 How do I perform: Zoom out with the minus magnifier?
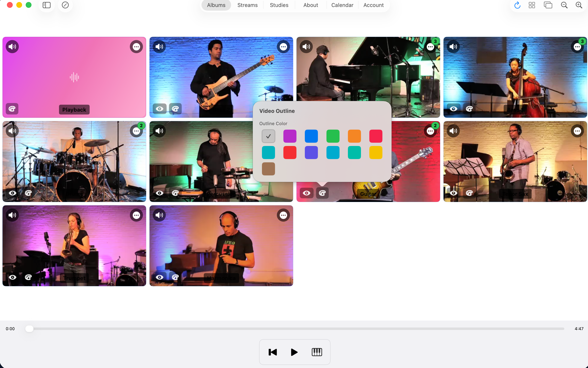click(564, 5)
